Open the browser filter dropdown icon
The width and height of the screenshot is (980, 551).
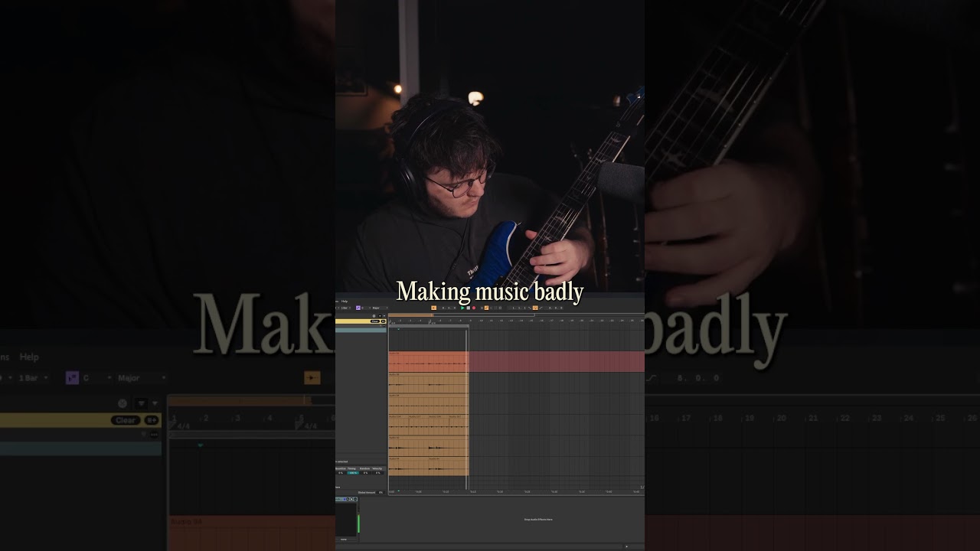[x=380, y=316]
